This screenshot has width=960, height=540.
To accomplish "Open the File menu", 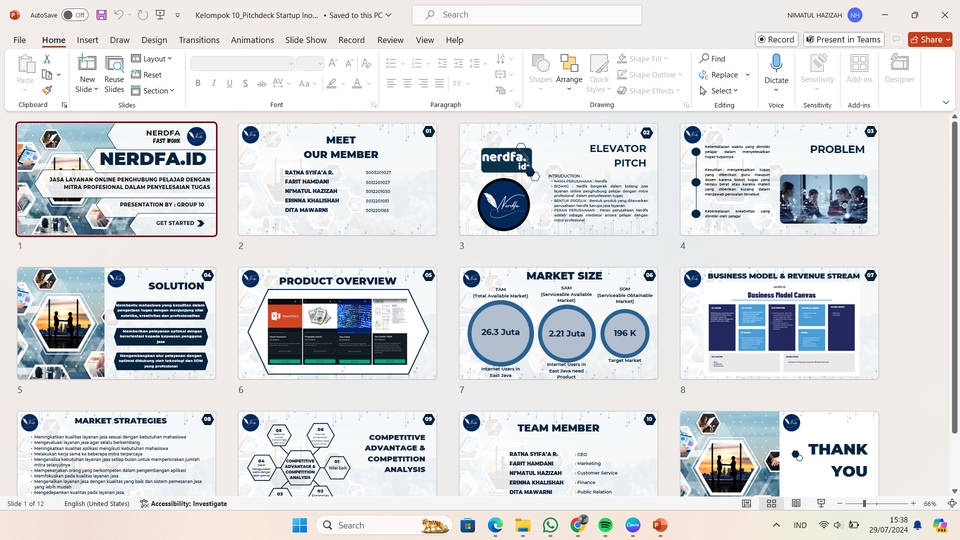I will (20, 40).
